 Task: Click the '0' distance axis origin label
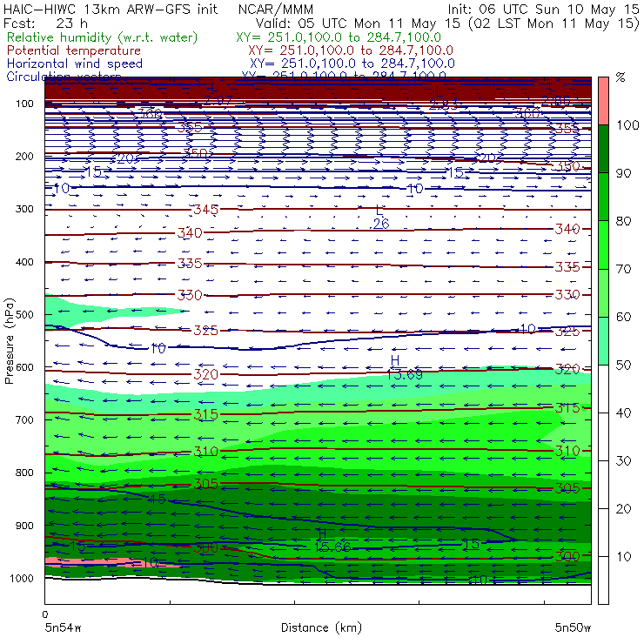[45, 614]
